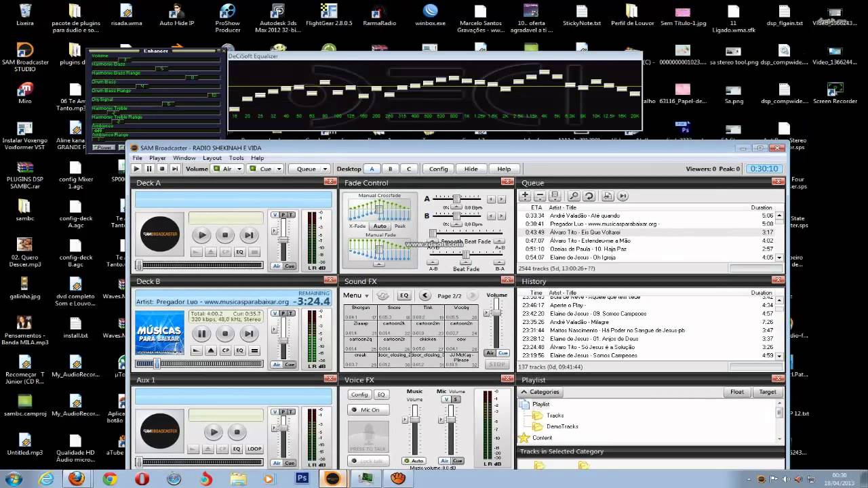The width and height of the screenshot is (868, 488).
Task: Click Deck B seek progress bar
Action: (200, 363)
